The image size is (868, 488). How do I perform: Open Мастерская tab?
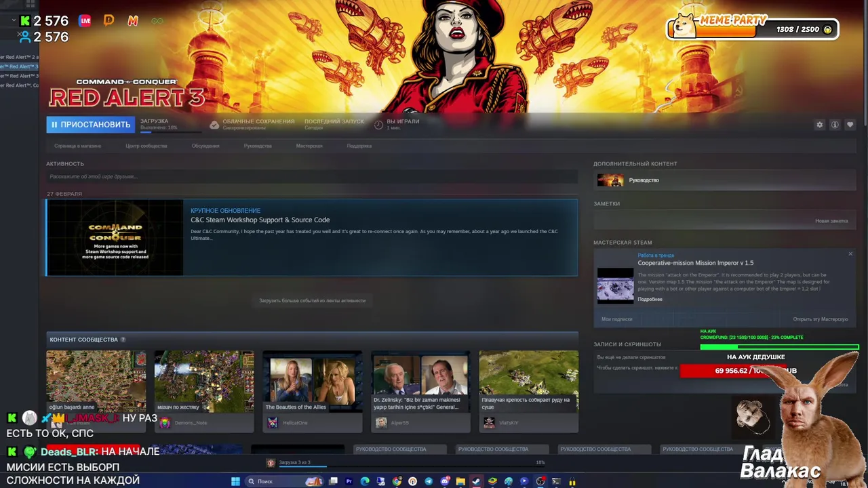click(x=309, y=146)
